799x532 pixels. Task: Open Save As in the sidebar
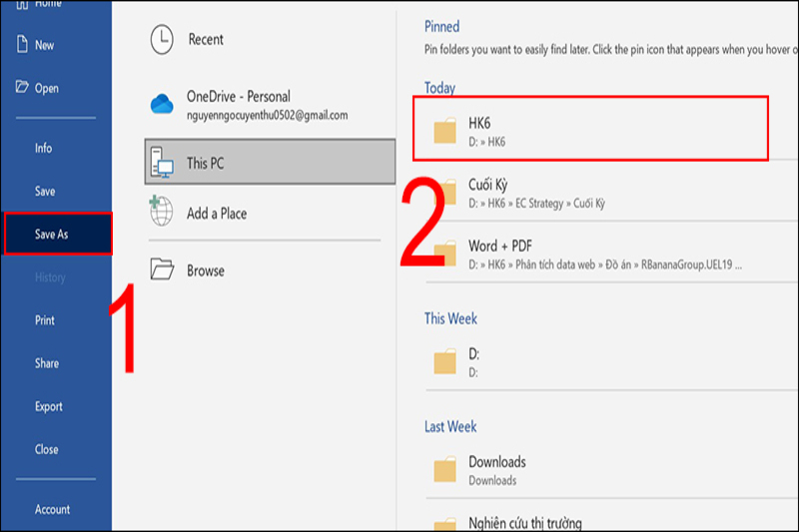coord(58,235)
